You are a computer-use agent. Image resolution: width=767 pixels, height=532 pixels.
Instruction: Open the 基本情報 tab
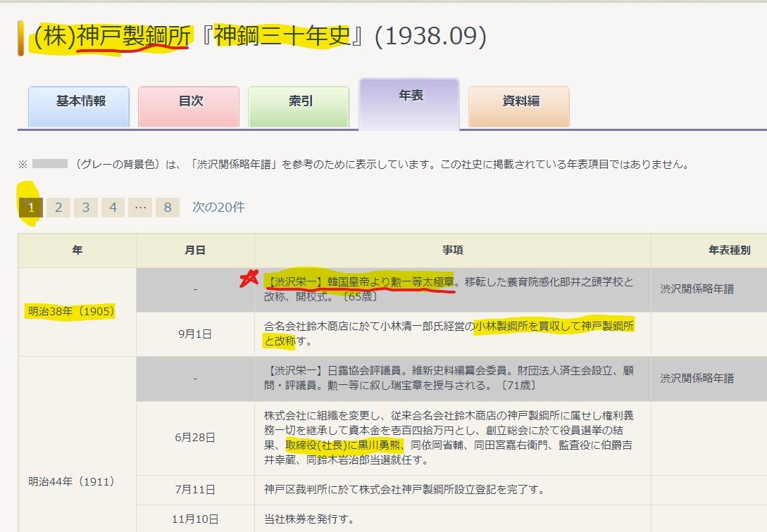point(79,106)
